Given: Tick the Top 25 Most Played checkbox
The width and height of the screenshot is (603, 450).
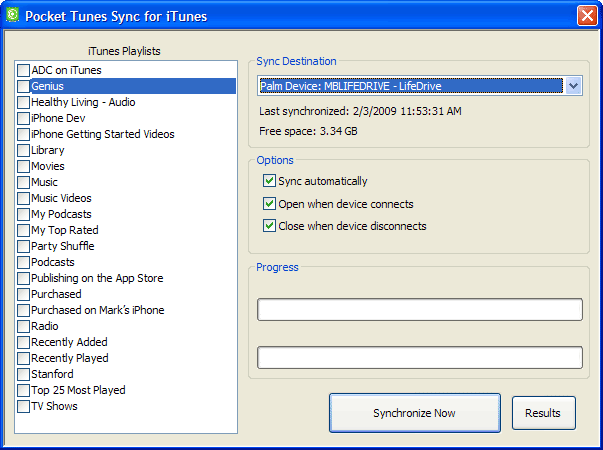Looking at the screenshot, I should [23, 390].
